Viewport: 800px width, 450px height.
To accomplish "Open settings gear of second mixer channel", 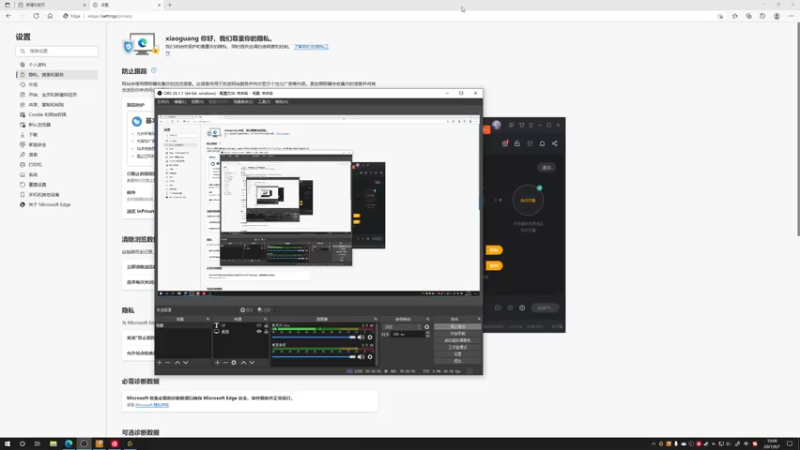I will pos(370,357).
